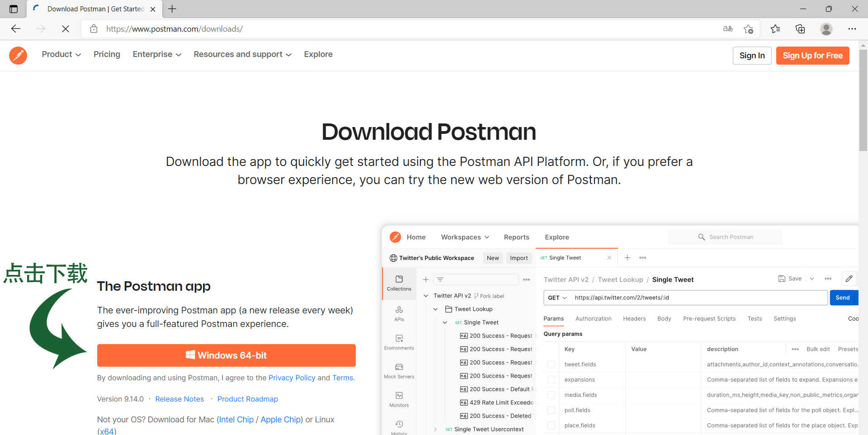868x435 pixels.
Task: Click the Search Postman field
Action: [725, 237]
